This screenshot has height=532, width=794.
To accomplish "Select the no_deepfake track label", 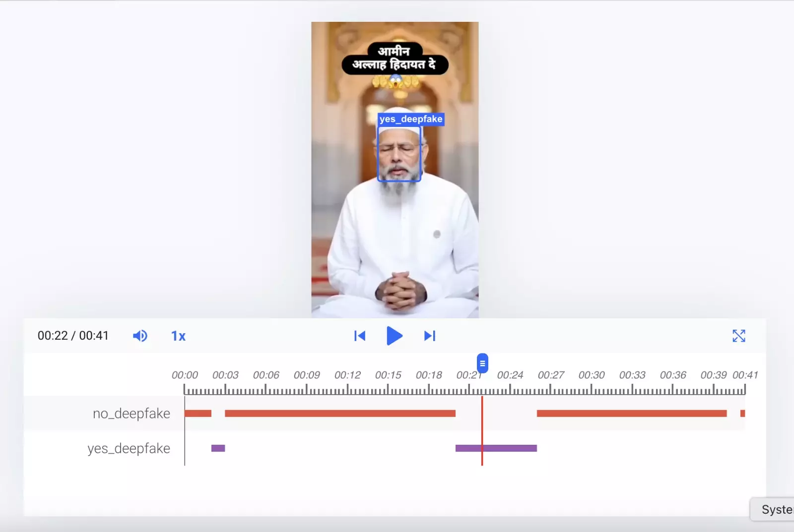I will tap(132, 414).
